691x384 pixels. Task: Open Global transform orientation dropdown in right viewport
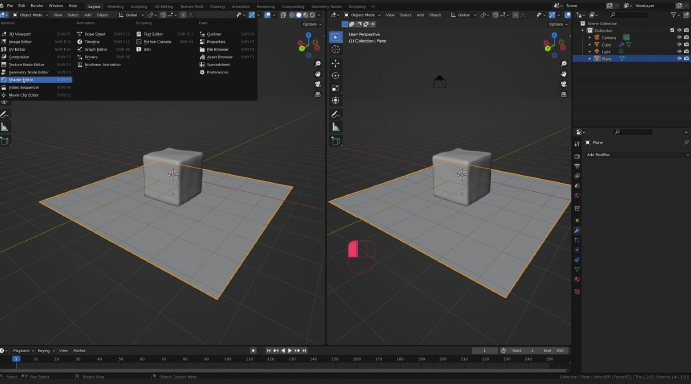[464, 15]
